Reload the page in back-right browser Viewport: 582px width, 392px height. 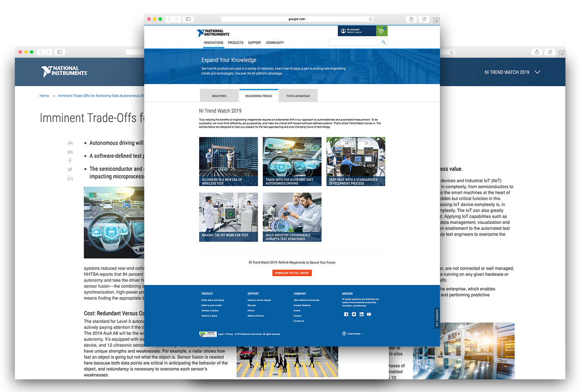[x=452, y=52]
